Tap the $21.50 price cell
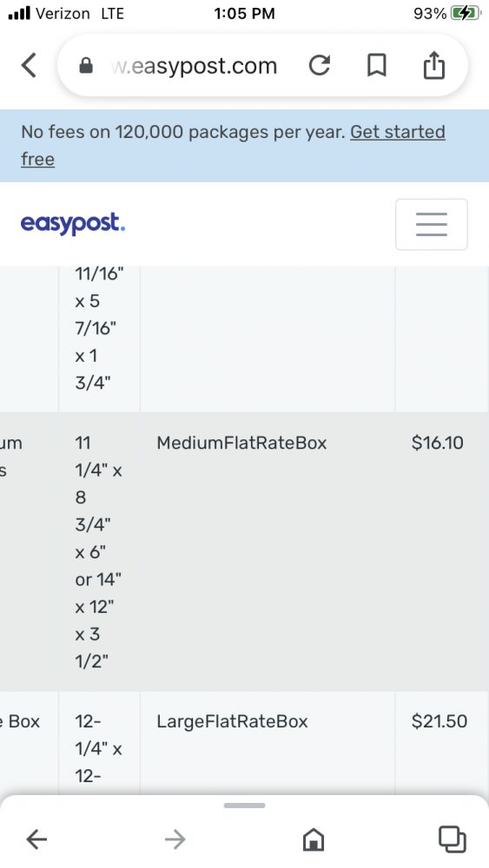The width and height of the screenshot is (489, 868). point(439,721)
